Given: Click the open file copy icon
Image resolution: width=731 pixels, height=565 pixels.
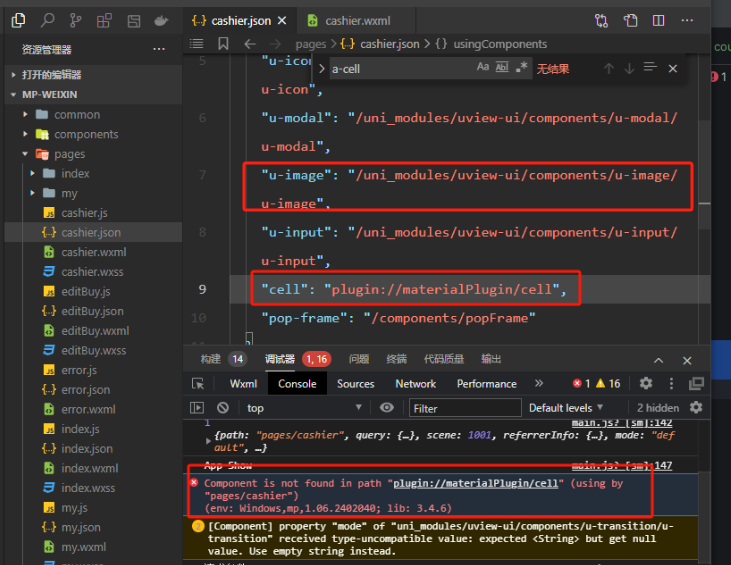Looking at the screenshot, I should pyautogui.click(x=630, y=21).
